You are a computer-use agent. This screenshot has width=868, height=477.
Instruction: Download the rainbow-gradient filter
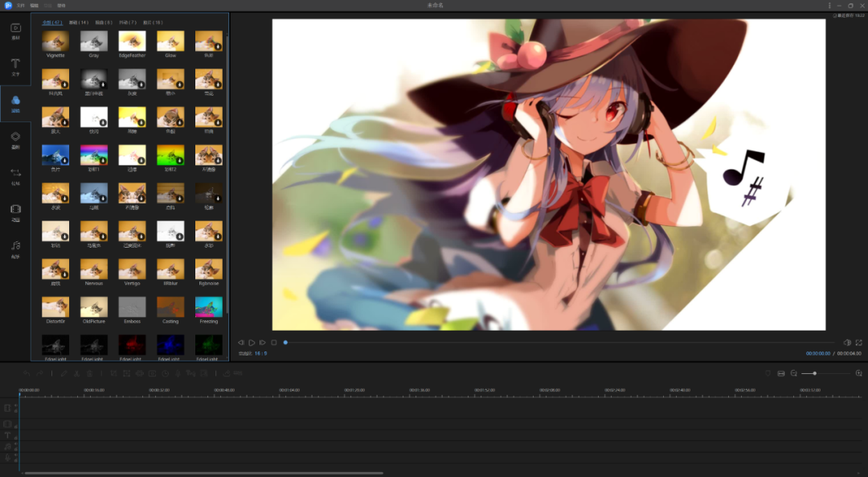[x=103, y=161]
